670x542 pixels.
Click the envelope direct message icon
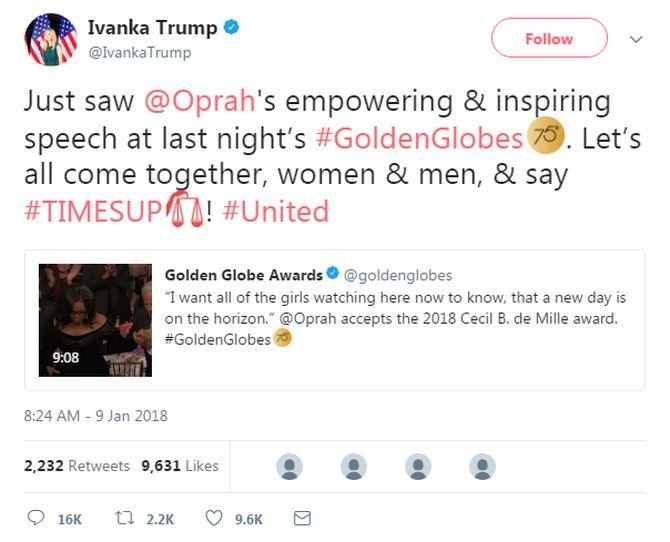pos(302,518)
